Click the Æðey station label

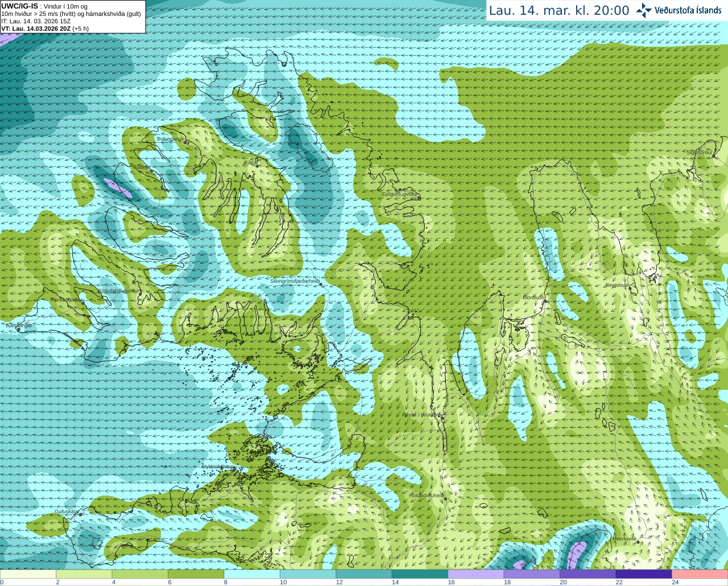[250, 163]
